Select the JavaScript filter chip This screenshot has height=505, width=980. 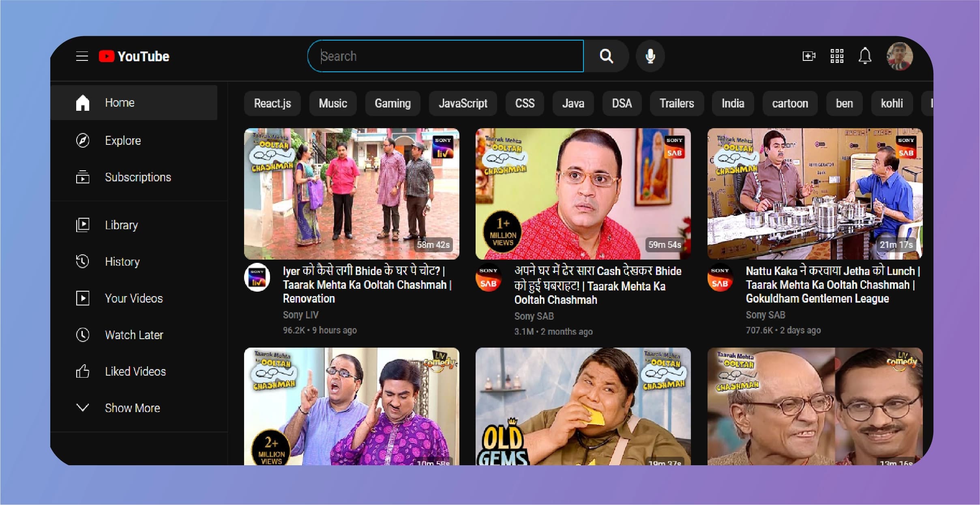(463, 103)
